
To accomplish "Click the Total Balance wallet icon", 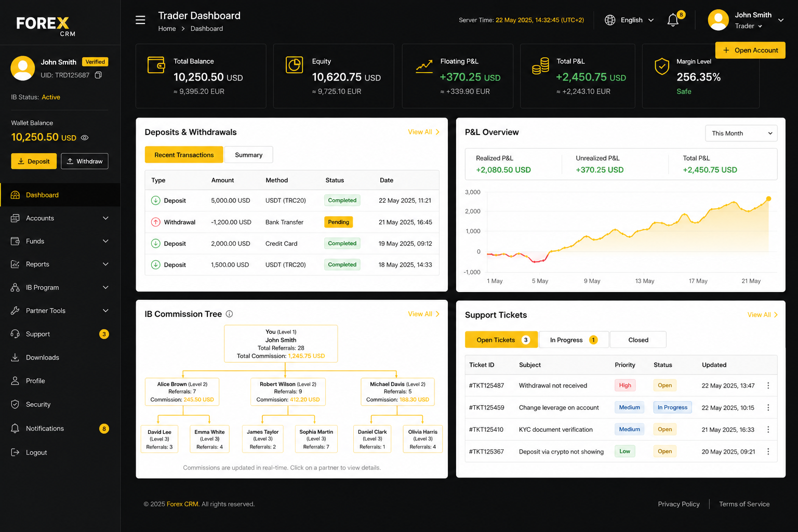I will pyautogui.click(x=156, y=65).
